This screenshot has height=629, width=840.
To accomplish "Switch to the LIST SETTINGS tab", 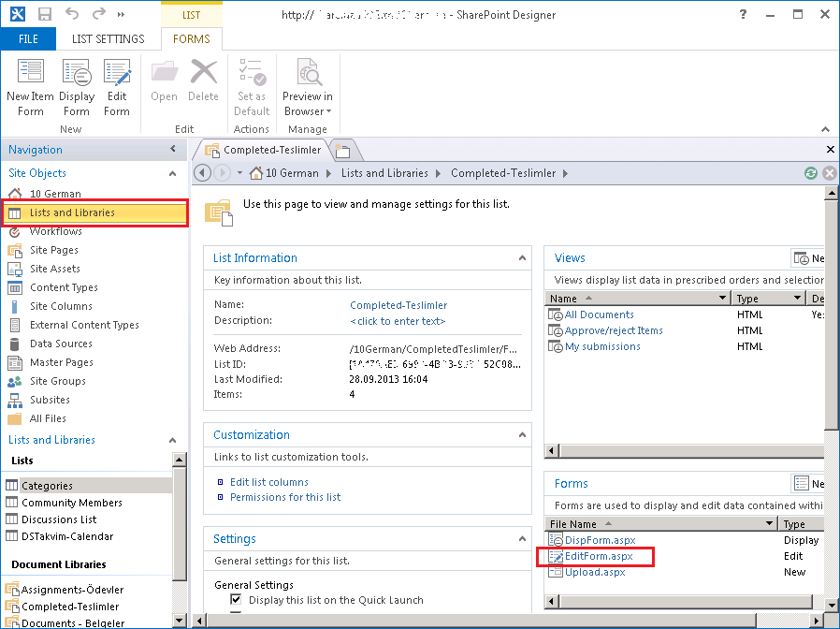I will pos(109,39).
